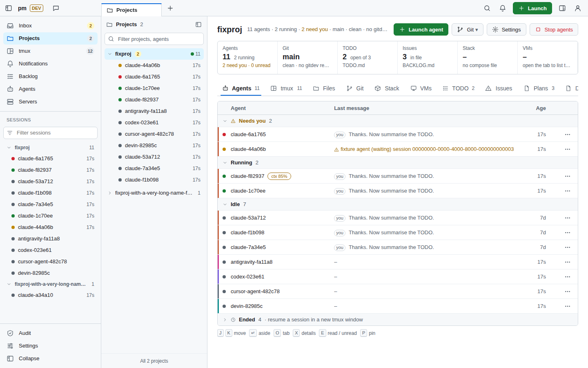Screen dimensions: 588x368
Task: Expand the Ended sessions group
Action: (225, 320)
